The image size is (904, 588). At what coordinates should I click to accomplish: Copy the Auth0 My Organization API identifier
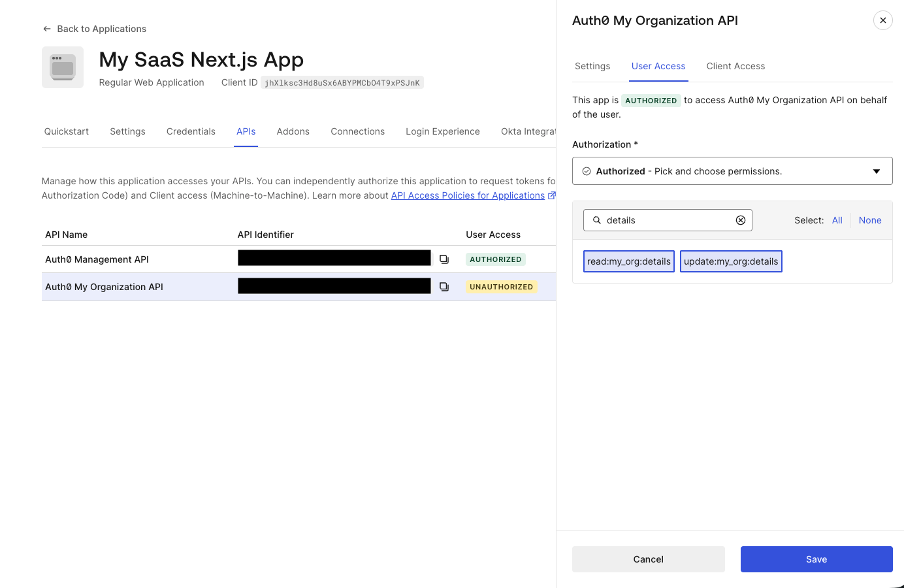point(444,286)
